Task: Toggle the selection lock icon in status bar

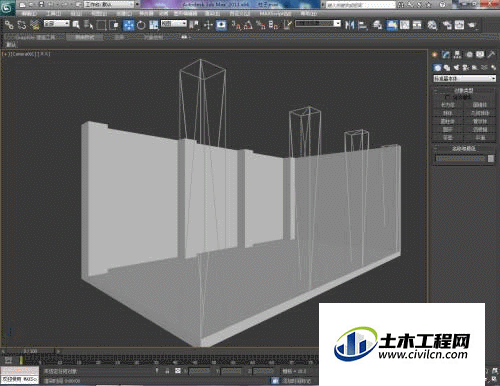Action: click(167, 371)
